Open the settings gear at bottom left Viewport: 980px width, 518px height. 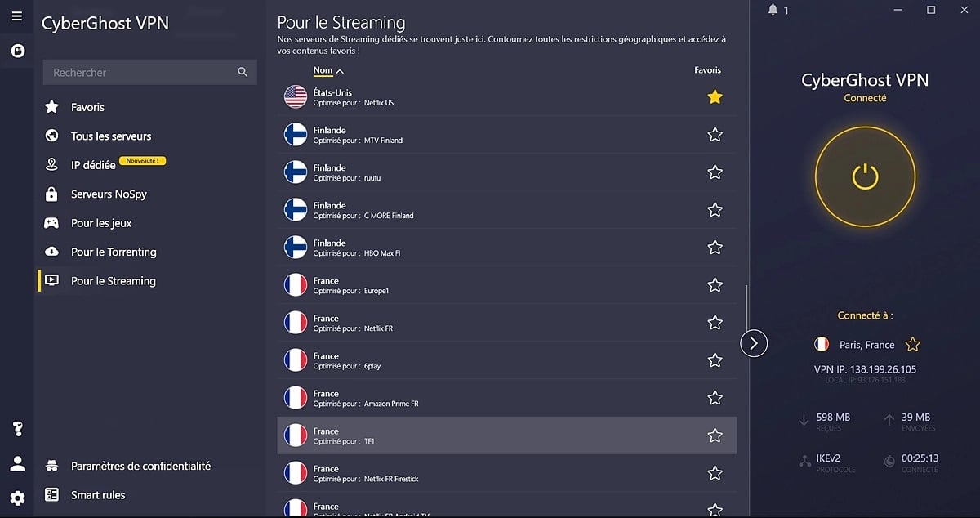[17, 497]
